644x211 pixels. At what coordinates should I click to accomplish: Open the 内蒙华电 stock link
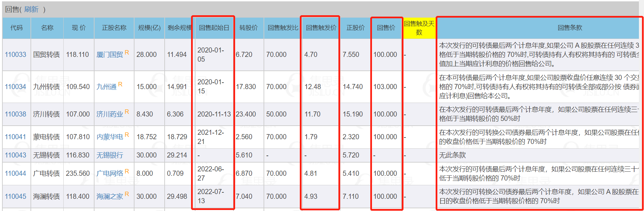pos(110,137)
